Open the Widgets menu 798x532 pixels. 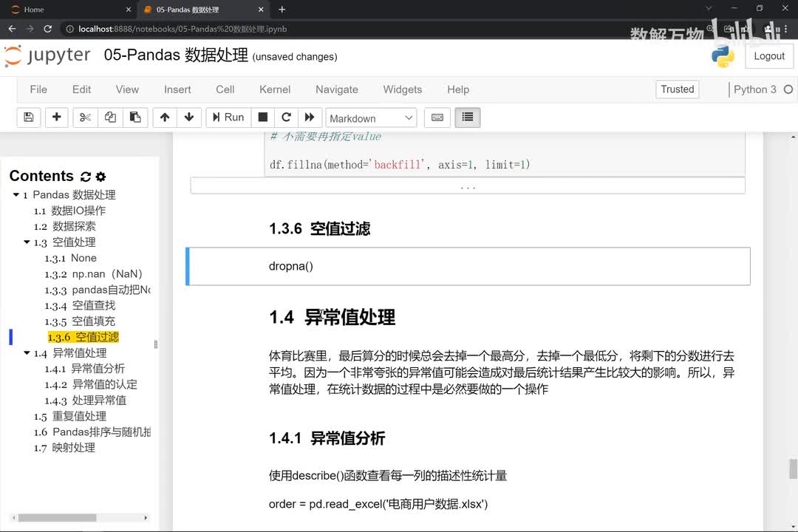(402, 89)
